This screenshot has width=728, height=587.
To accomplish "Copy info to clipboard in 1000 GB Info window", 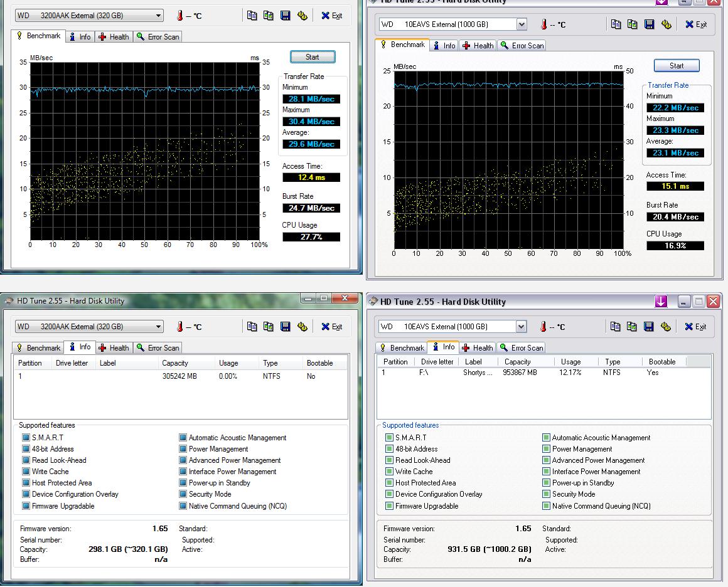I will [x=615, y=327].
